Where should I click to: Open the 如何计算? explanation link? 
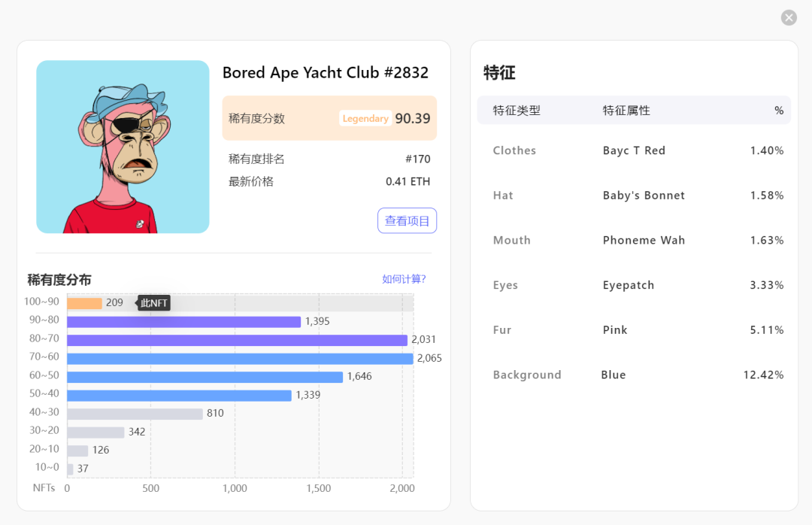pyautogui.click(x=402, y=278)
